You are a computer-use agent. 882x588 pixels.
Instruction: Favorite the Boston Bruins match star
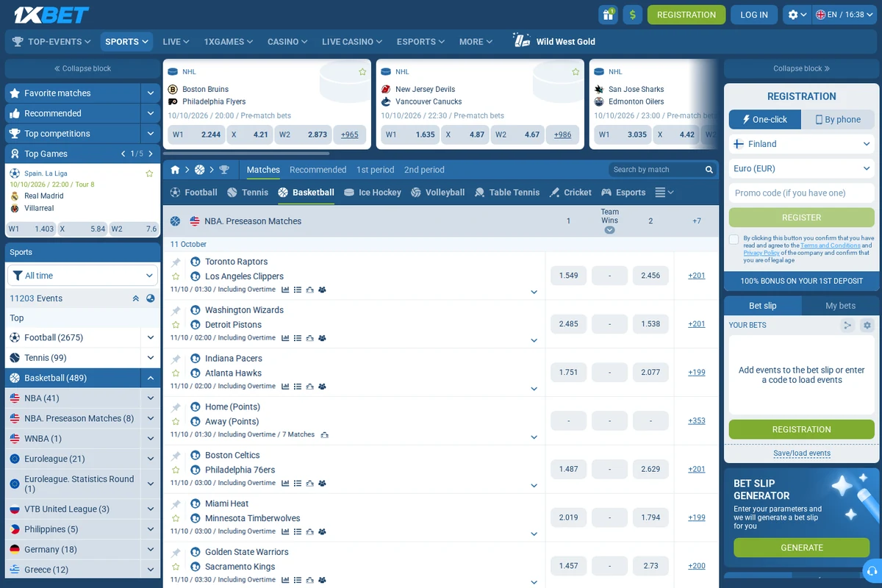pyautogui.click(x=362, y=72)
